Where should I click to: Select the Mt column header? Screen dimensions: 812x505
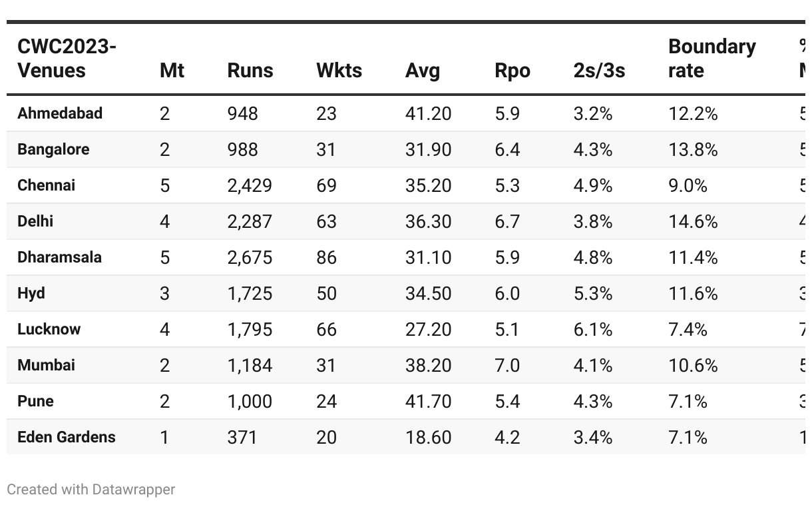(x=172, y=70)
